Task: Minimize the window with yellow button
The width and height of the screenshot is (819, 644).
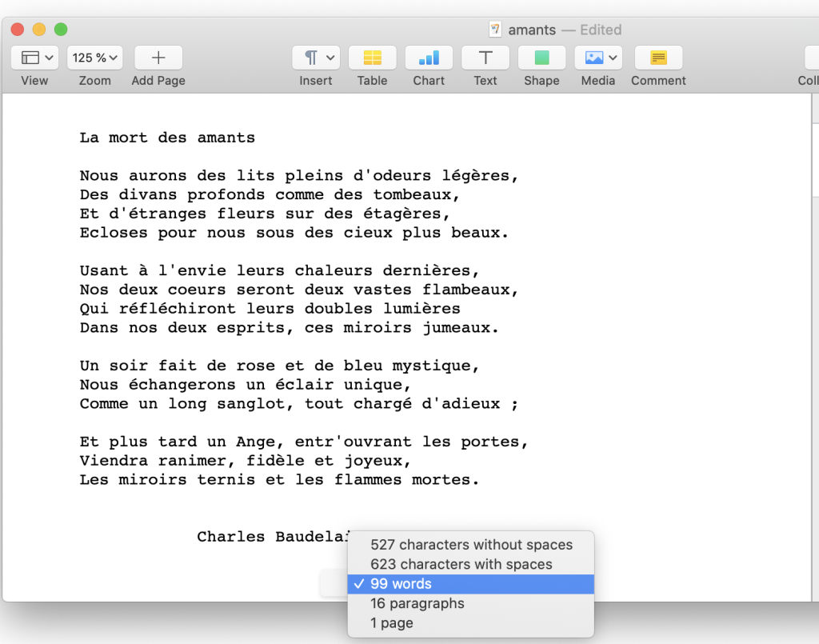Action: pos(39,30)
